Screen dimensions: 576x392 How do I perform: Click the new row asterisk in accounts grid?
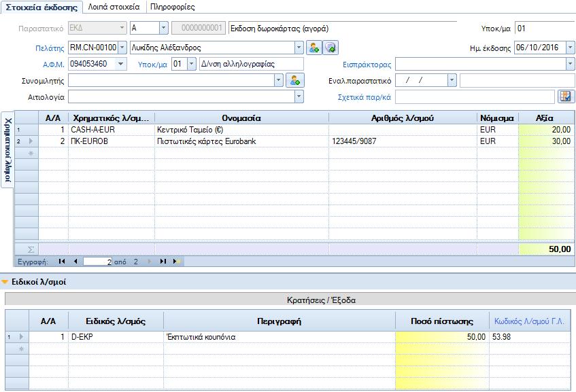tap(31, 153)
